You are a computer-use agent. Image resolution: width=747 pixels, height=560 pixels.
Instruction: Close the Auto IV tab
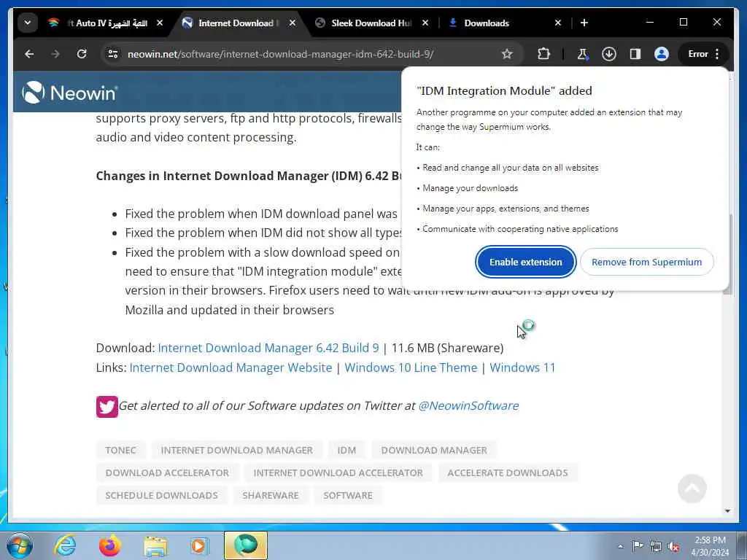coord(160,23)
